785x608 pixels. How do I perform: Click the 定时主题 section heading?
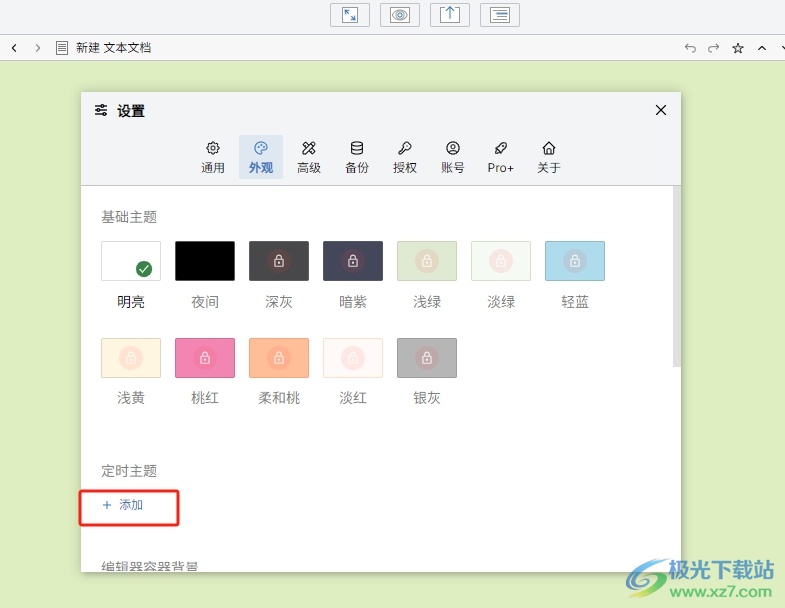(x=129, y=471)
